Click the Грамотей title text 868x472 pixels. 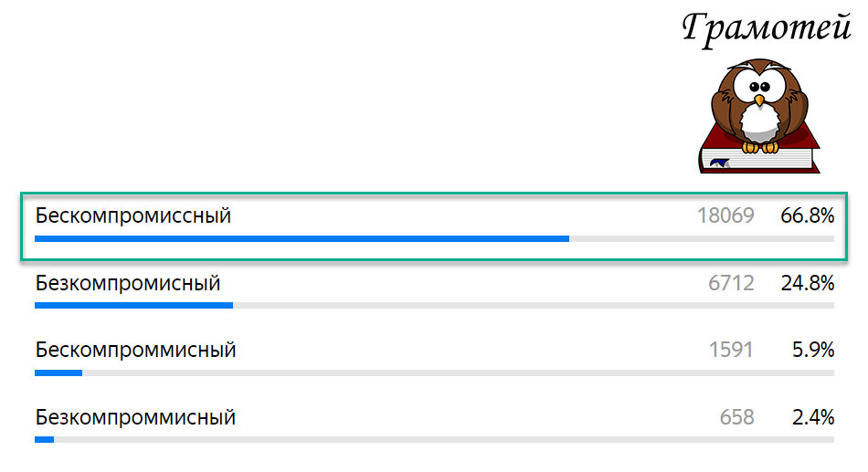click(x=766, y=27)
